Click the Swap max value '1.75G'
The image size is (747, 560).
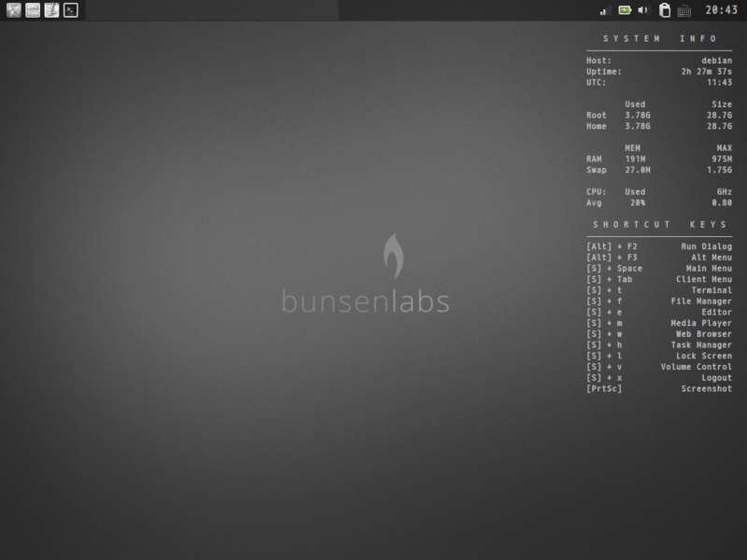[719, 170]
